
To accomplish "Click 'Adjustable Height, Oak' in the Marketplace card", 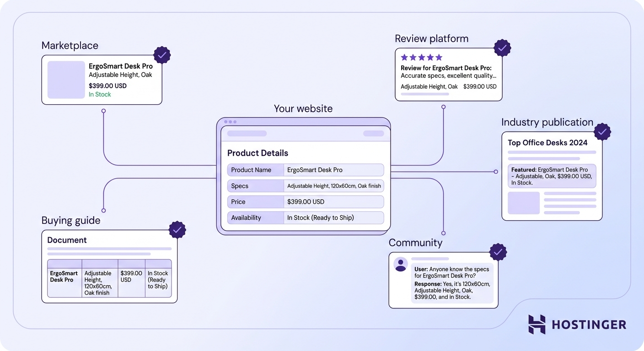I will [x=120, y=75].
